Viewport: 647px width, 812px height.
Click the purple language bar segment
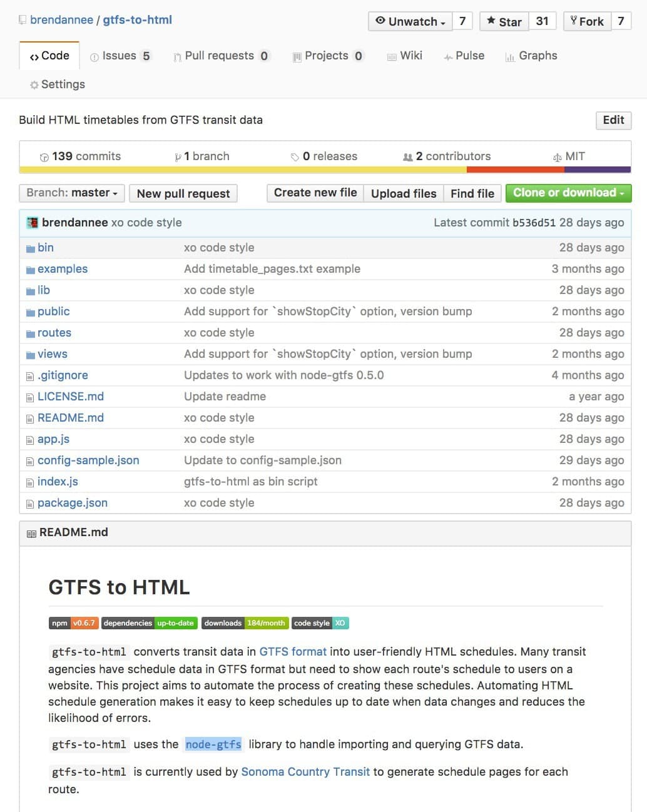point(598,170)
